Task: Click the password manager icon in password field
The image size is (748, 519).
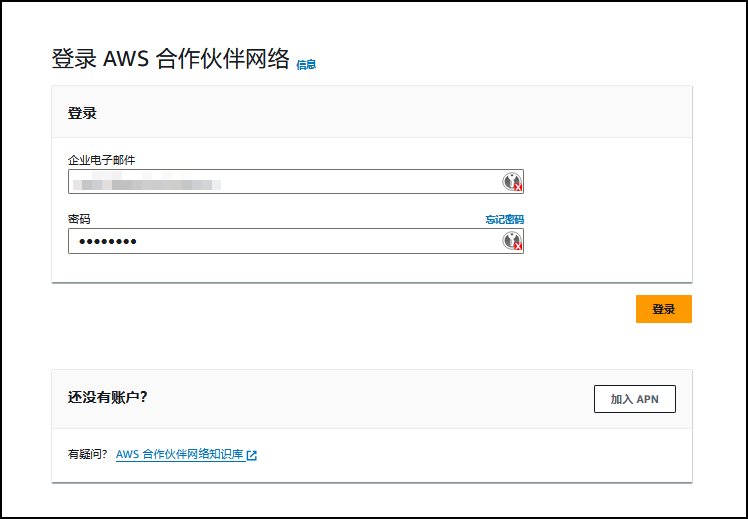Action: [x=512, y=241]
